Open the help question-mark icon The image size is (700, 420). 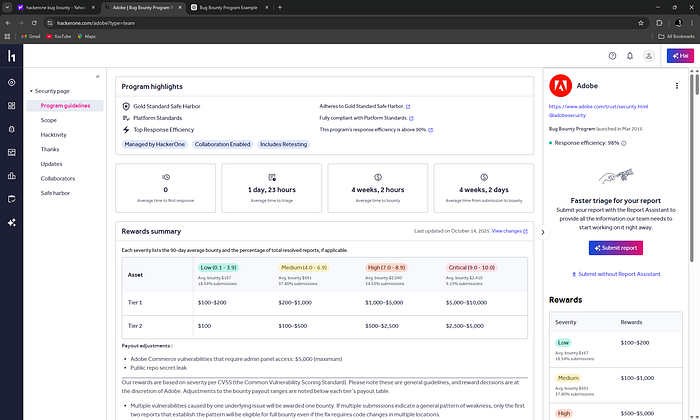[x=612, y=56]
